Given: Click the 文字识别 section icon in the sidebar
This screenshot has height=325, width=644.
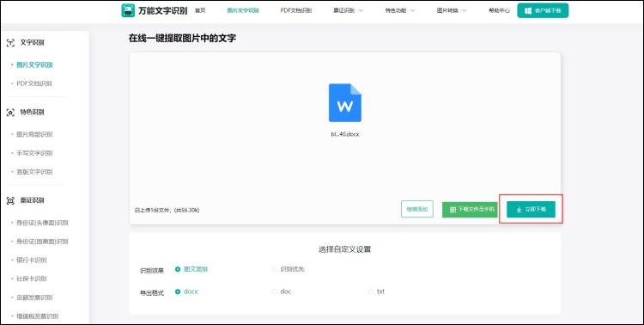Looking at the screenshot, I should tap(10, 43).
